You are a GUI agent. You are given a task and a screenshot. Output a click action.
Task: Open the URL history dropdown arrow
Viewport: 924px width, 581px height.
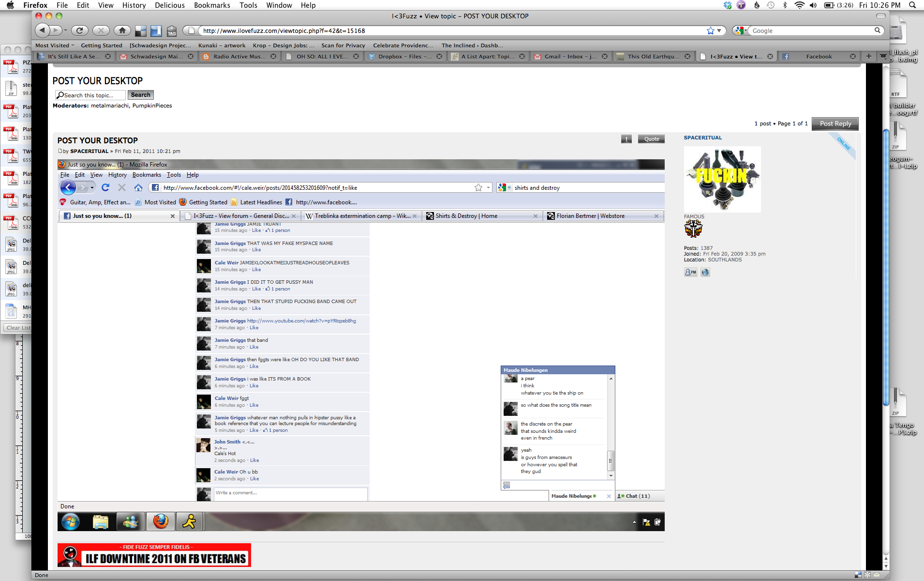pyautogui.click(x=719, y=31)
